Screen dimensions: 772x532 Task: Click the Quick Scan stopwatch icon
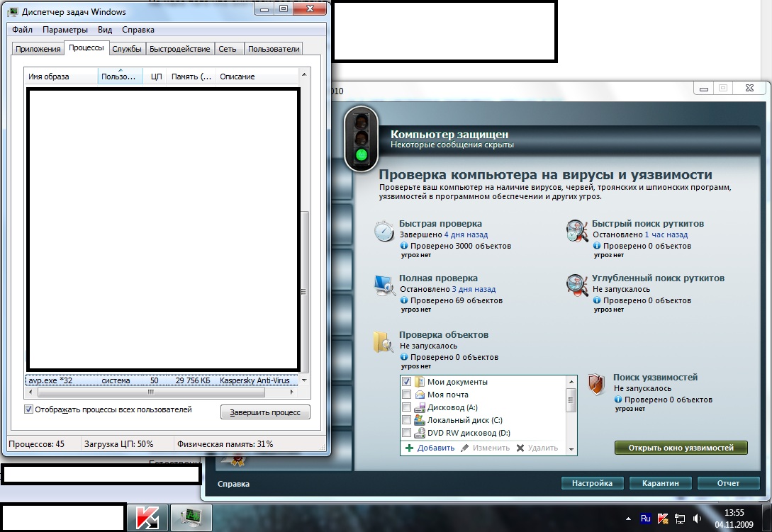click(384, 231)
